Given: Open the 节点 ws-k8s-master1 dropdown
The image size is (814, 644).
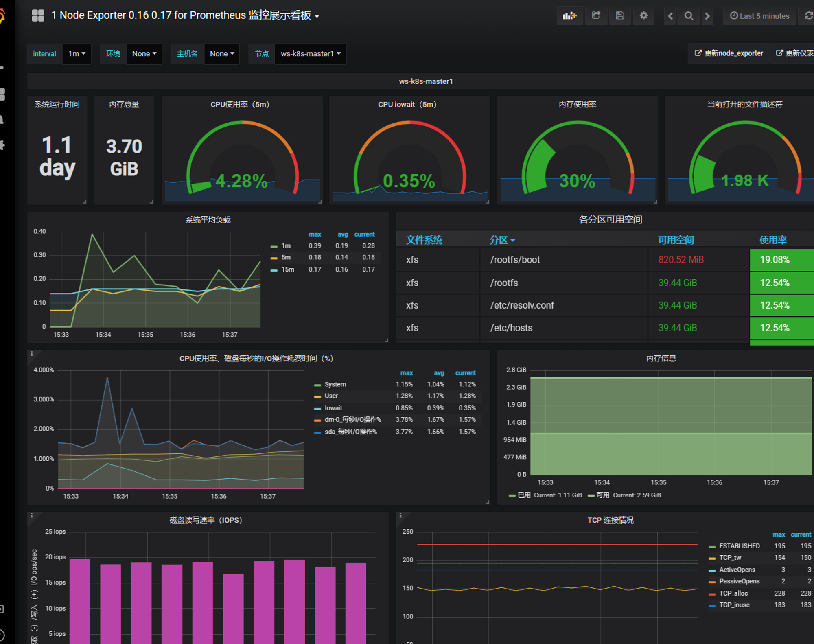Looking at the screenshot, I should [x=310, y=54].
